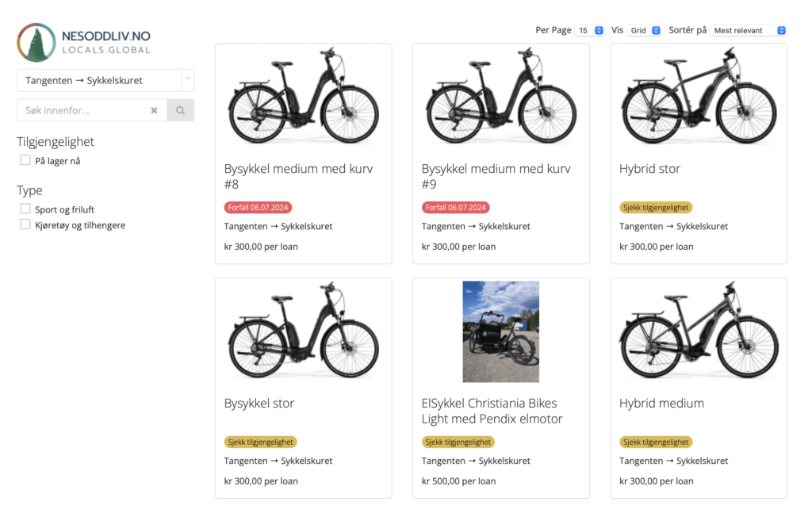812x517 pixels.
Task: Change the Vis Grid view dropdown
Action: 644,31
